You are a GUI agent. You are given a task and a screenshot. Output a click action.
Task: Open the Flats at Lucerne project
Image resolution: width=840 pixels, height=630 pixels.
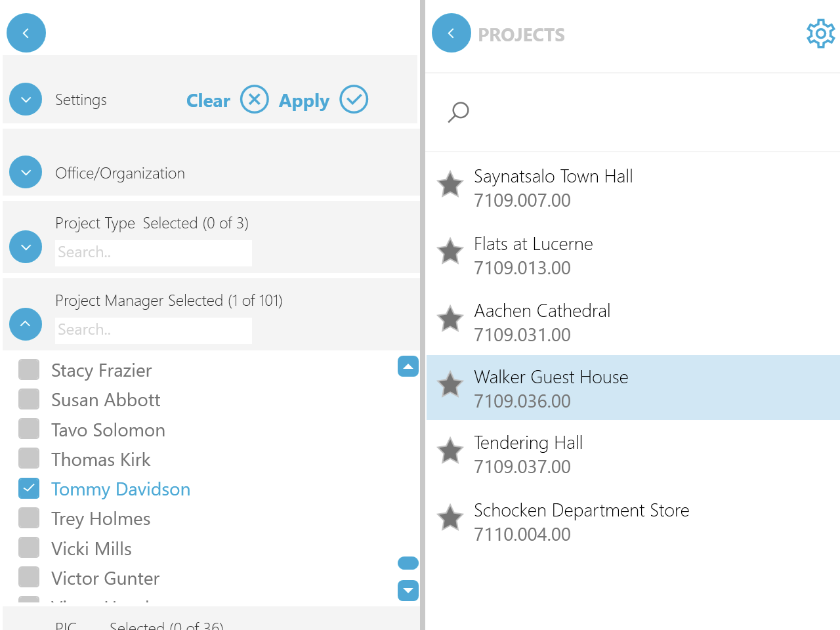coord(633,255)
